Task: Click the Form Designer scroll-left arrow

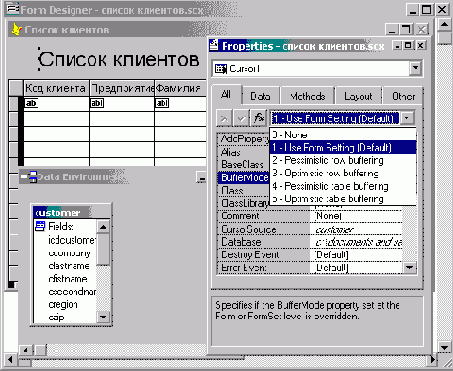Action: click(x=9, y=360)
